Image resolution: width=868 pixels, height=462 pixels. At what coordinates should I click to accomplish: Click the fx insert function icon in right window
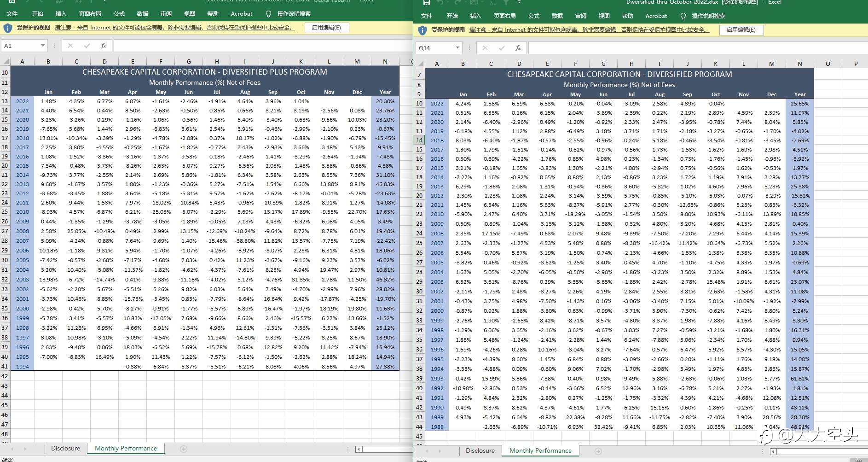coord(518,48)
